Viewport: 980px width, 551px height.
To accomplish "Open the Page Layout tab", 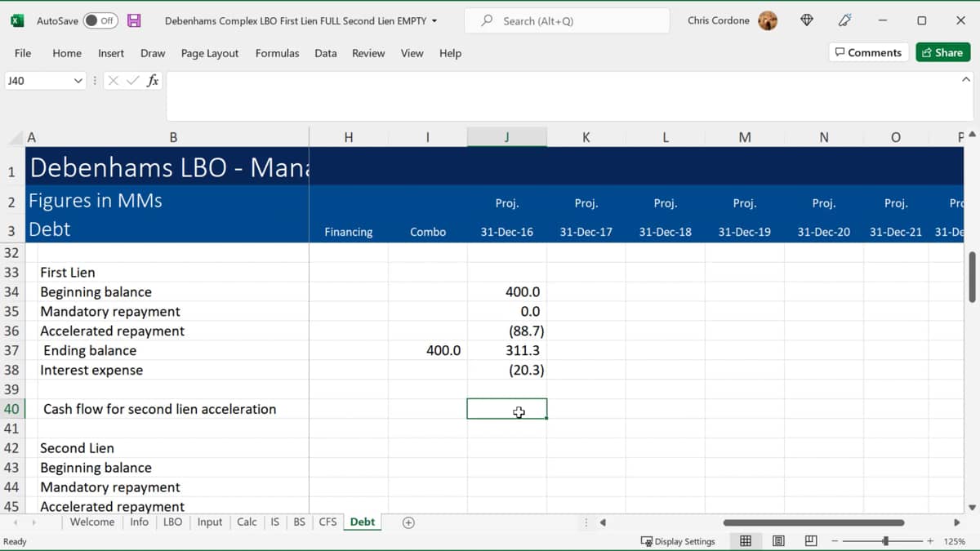I will pyautogui.click(x=210, y=53).
